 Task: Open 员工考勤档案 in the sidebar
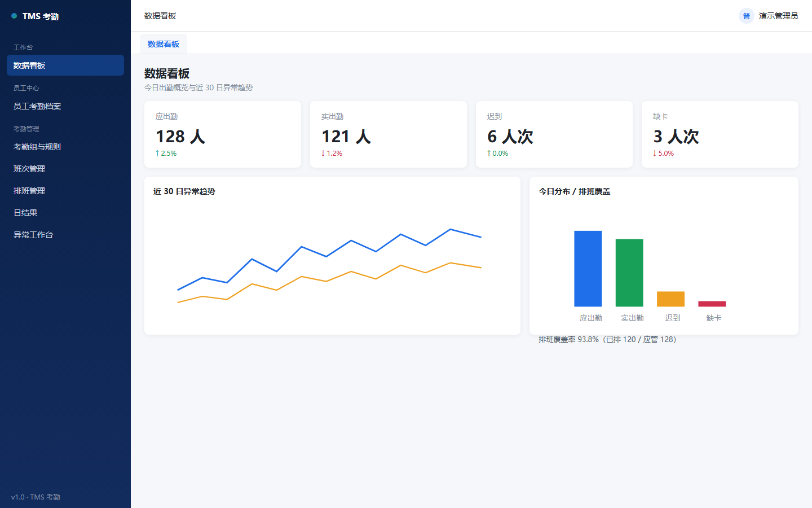coord(65,106)
